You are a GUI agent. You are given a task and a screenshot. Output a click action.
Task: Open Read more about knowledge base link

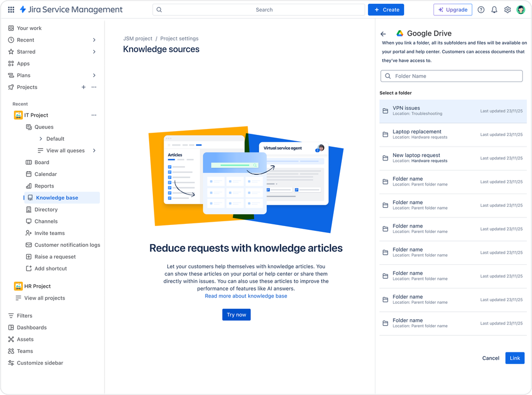coord(246,296)
